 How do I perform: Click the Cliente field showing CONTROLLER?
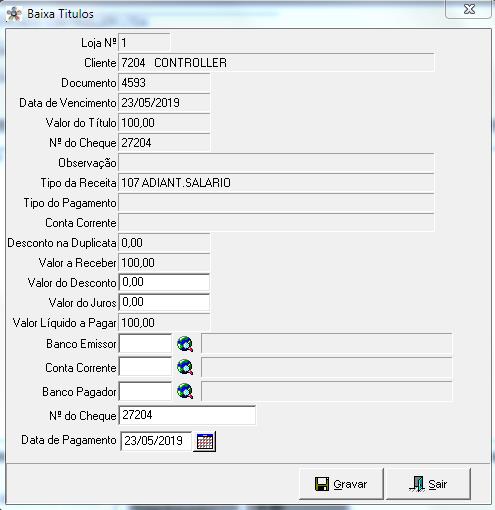[276, 63]
